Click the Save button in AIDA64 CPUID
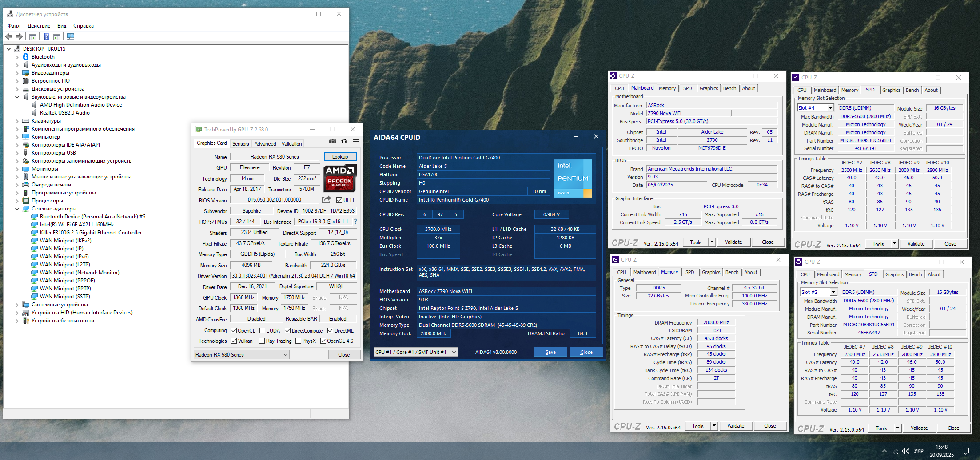 550,352
